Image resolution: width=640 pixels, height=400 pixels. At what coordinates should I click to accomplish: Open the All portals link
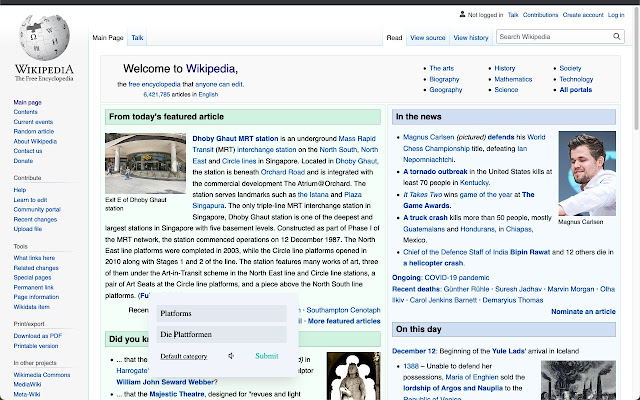pos(576,90)
